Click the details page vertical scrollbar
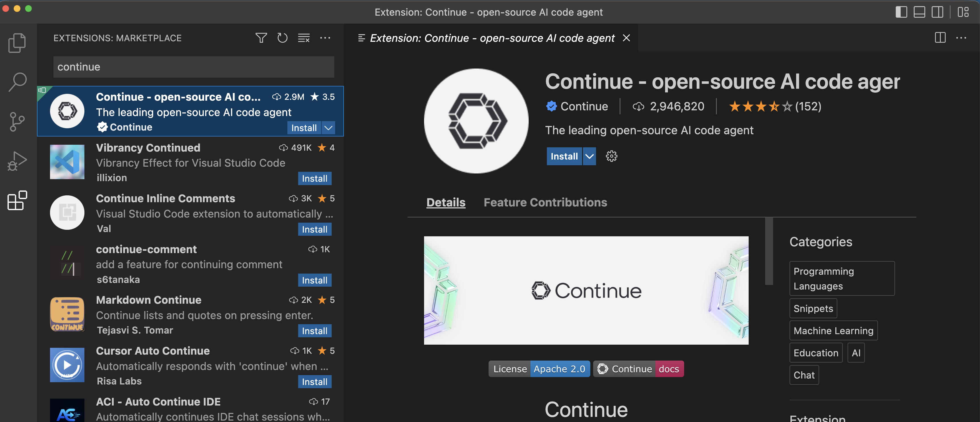This screenshot has width=980, height=422. tap(769, 251)
